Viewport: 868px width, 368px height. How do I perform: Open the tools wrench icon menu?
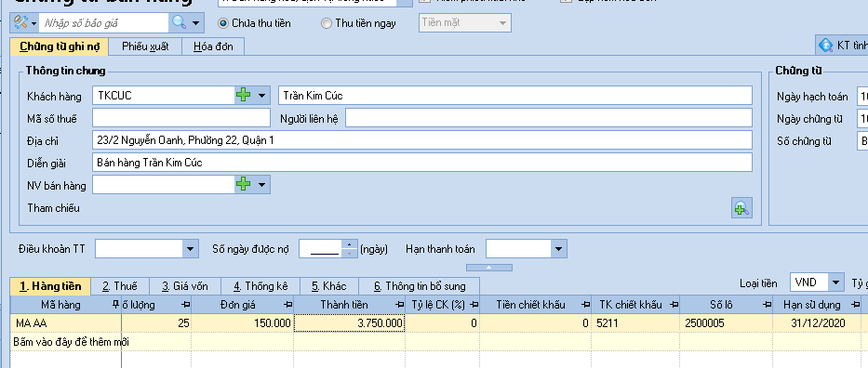click(20, 22)
